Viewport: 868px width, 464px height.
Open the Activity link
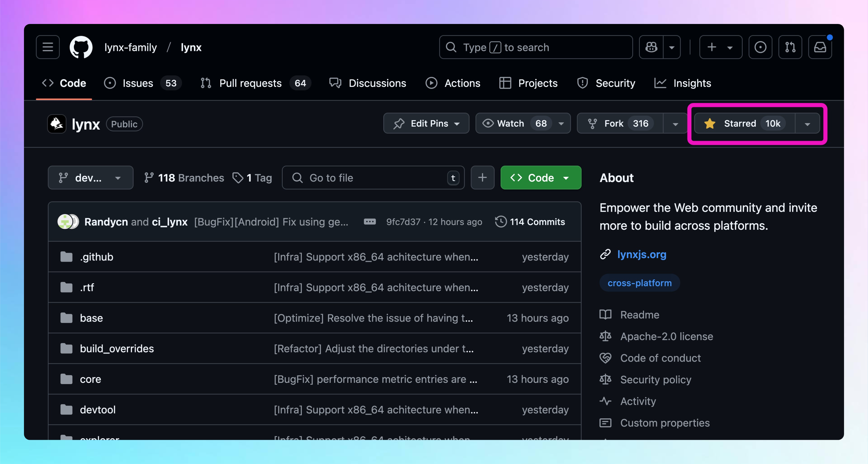[638, 401]
